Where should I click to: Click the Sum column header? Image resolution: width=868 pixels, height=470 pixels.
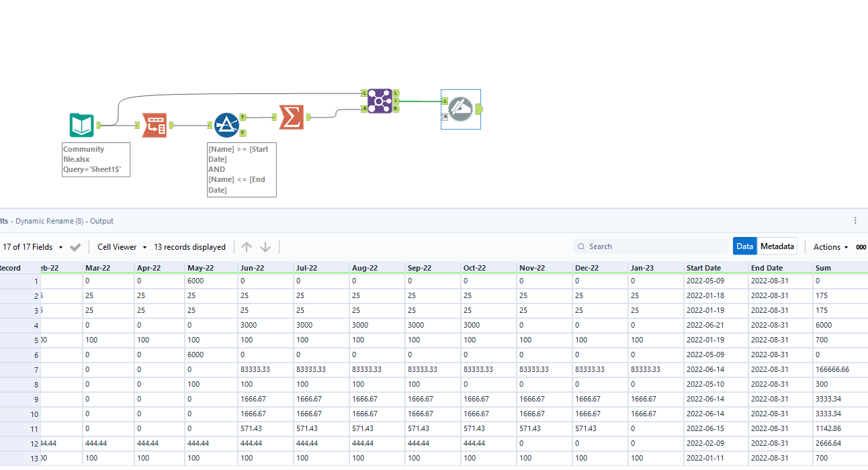click(823, 268)
